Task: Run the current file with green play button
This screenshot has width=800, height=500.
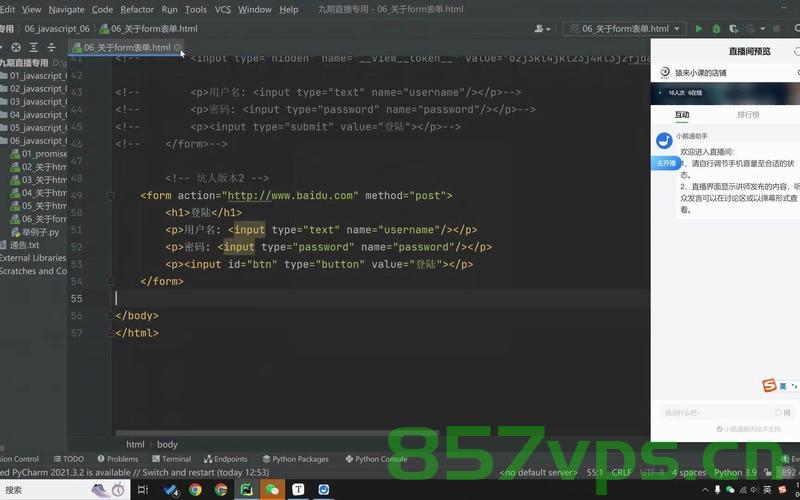Action: pyautogui.click(x=699, y=29)
